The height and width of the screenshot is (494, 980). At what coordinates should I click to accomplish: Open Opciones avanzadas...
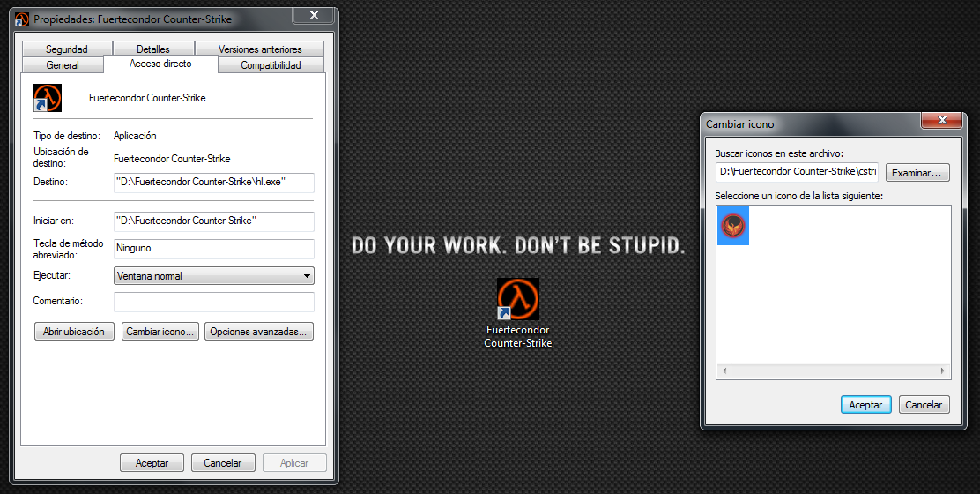[258, 332]
